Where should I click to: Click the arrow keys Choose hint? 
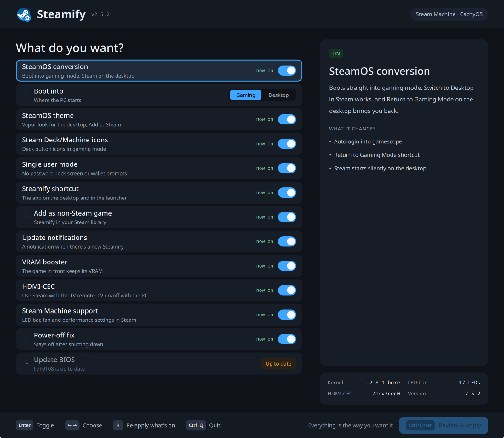72,425
